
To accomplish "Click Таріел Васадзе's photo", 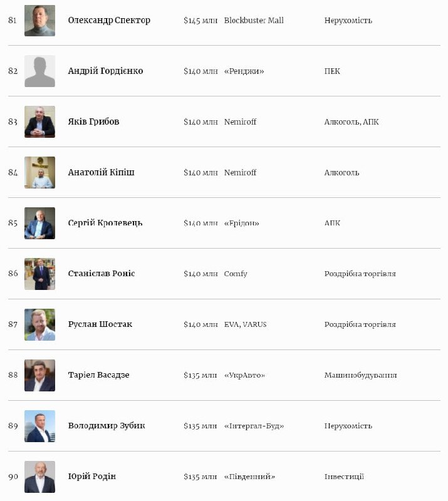I will (39, 375).
